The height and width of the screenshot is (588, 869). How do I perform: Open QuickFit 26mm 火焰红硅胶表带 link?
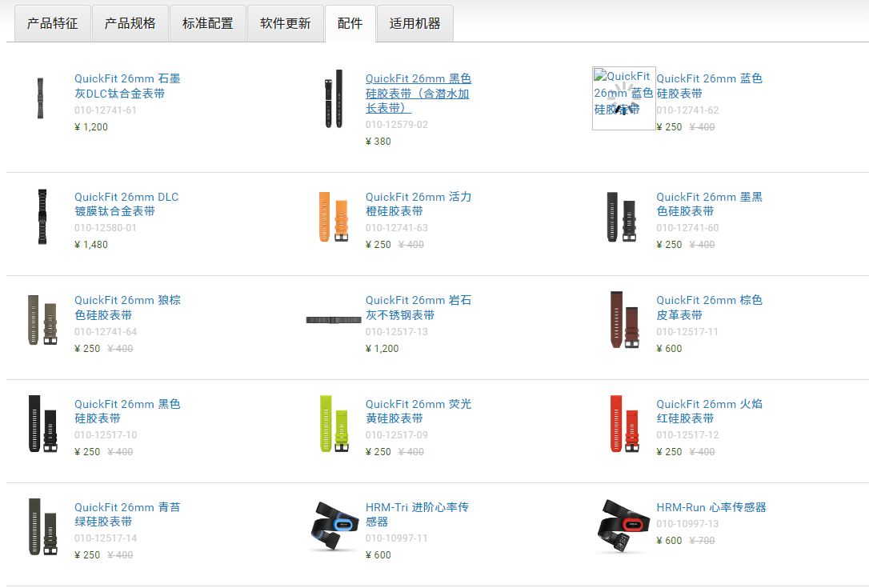tap(710, 411)
